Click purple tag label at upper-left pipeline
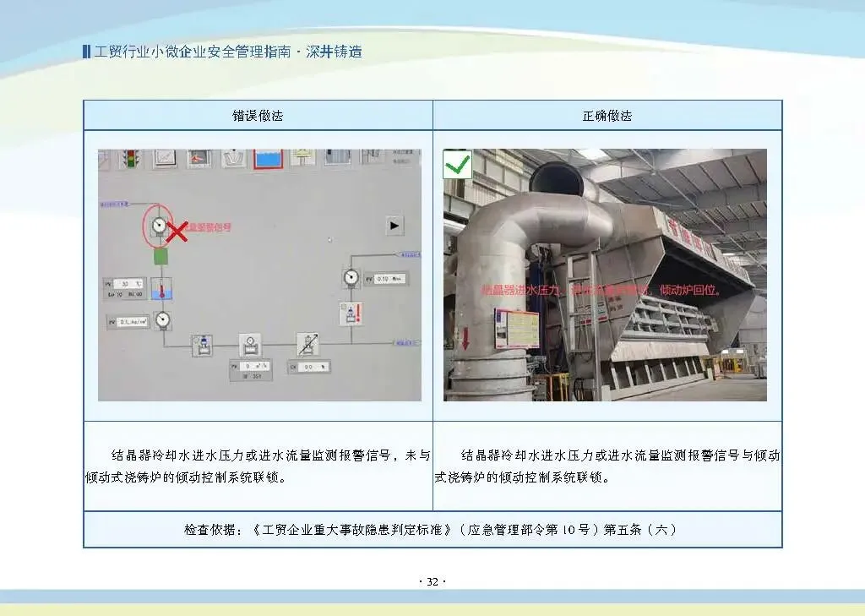The width and height of the screenshot is (865, 616). click(114, 204)
